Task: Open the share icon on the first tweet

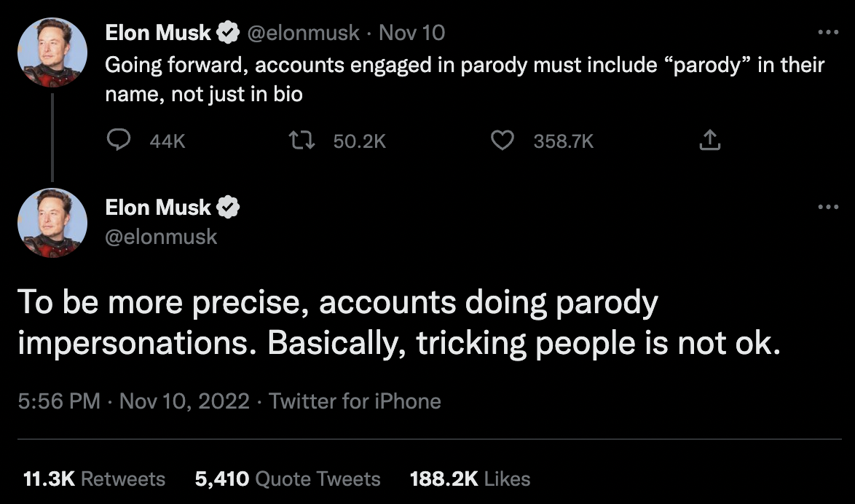Action: coord(709,141)
